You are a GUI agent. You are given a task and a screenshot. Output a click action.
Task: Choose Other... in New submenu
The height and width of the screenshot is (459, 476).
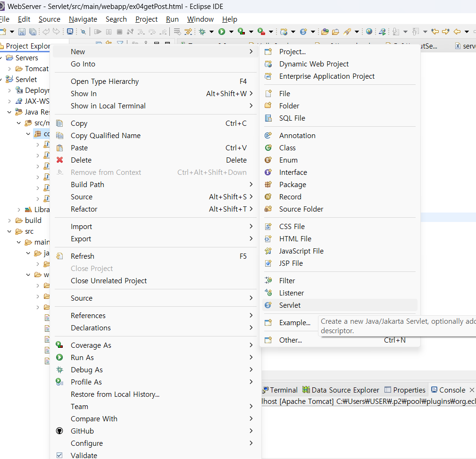[339, 340]
